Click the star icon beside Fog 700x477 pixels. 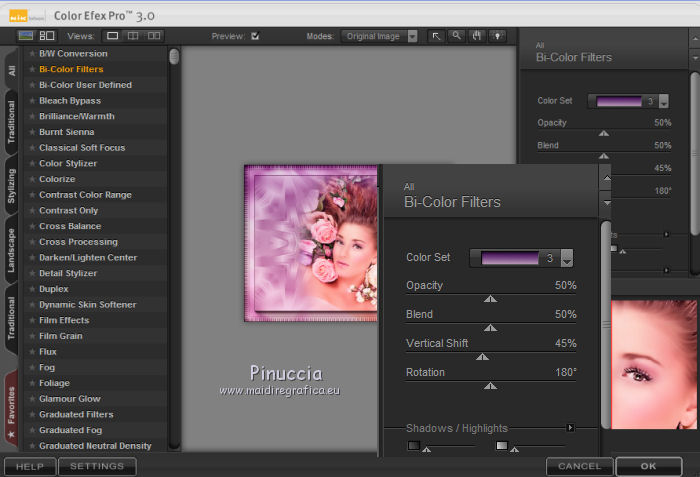coord(32,368)
